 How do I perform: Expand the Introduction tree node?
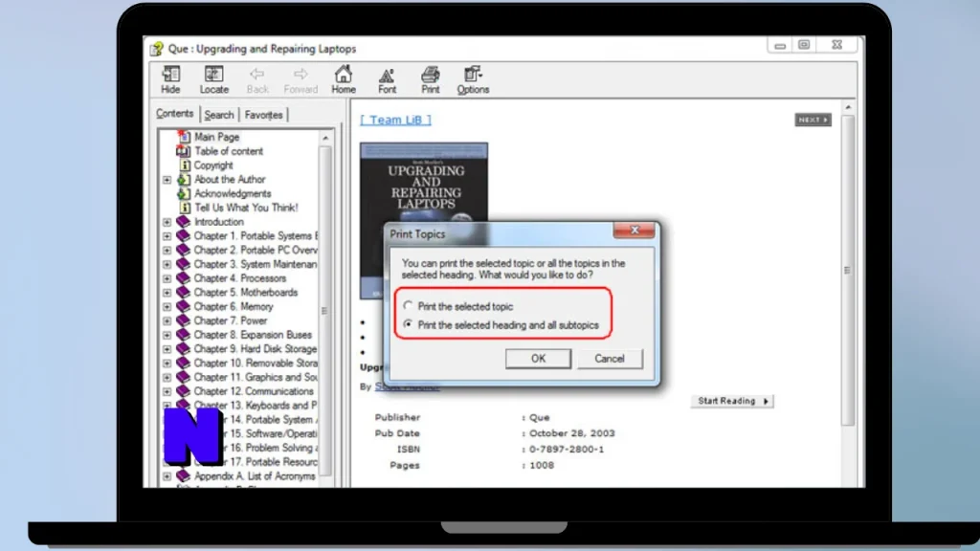(x=167, y=222)
